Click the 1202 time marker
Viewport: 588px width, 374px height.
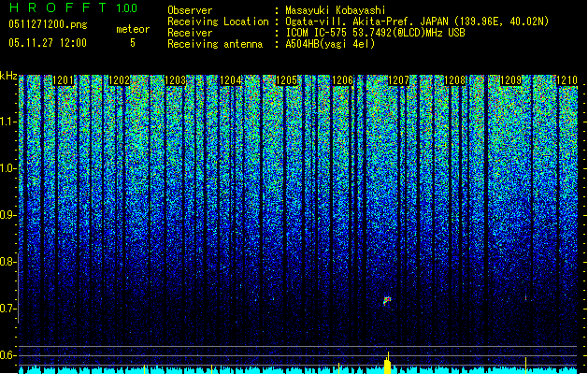pyautogui.click(x=120, y=80)
